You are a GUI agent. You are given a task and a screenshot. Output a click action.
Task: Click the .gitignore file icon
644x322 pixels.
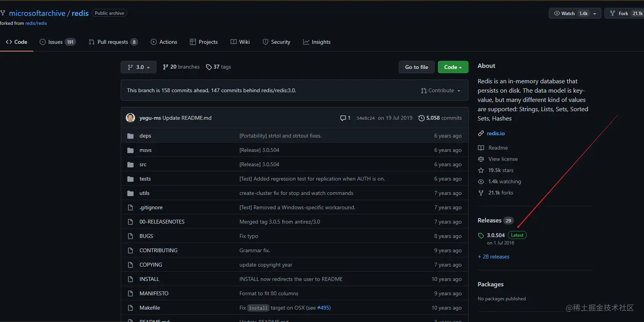click(130, 208)
